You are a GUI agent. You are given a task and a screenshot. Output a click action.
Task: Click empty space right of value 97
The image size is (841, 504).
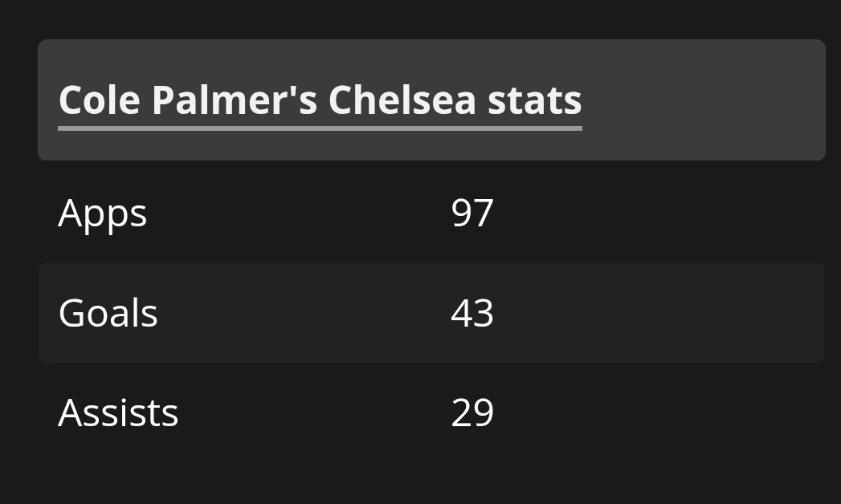click(659, 213)
